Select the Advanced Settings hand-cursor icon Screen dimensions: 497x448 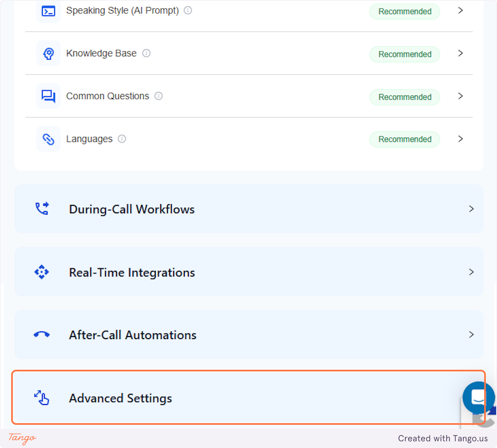[41, 397]
